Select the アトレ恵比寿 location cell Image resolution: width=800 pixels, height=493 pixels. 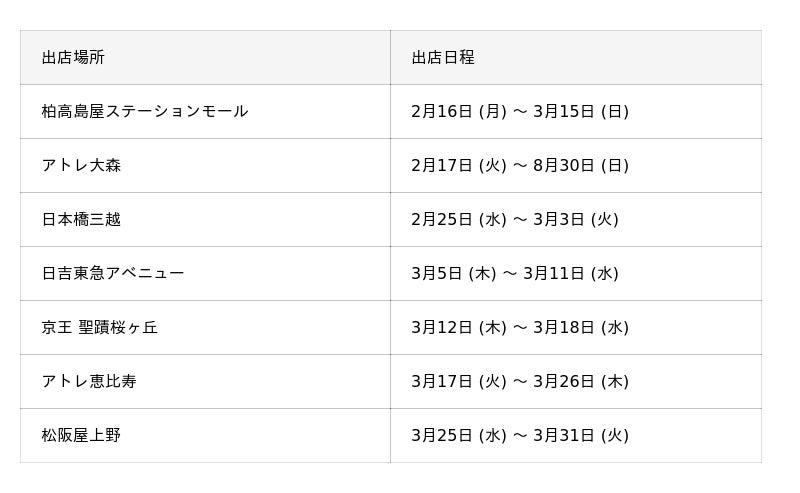coord(89,382)
